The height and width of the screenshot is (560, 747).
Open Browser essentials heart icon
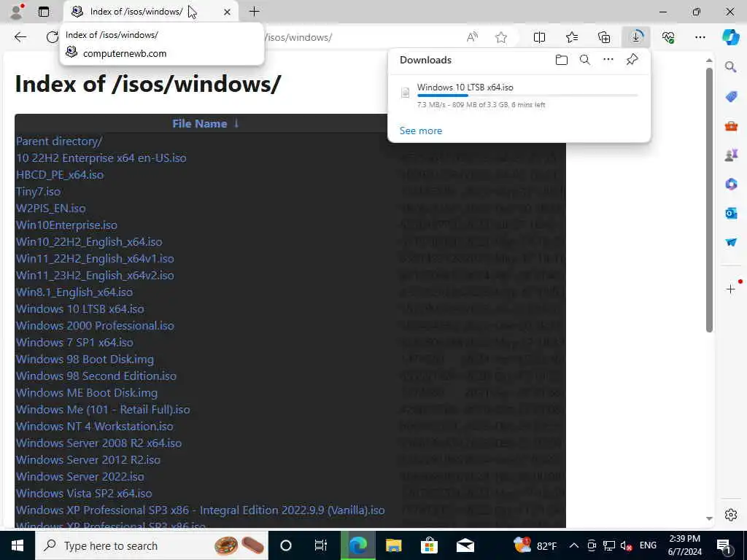(668, 37)
